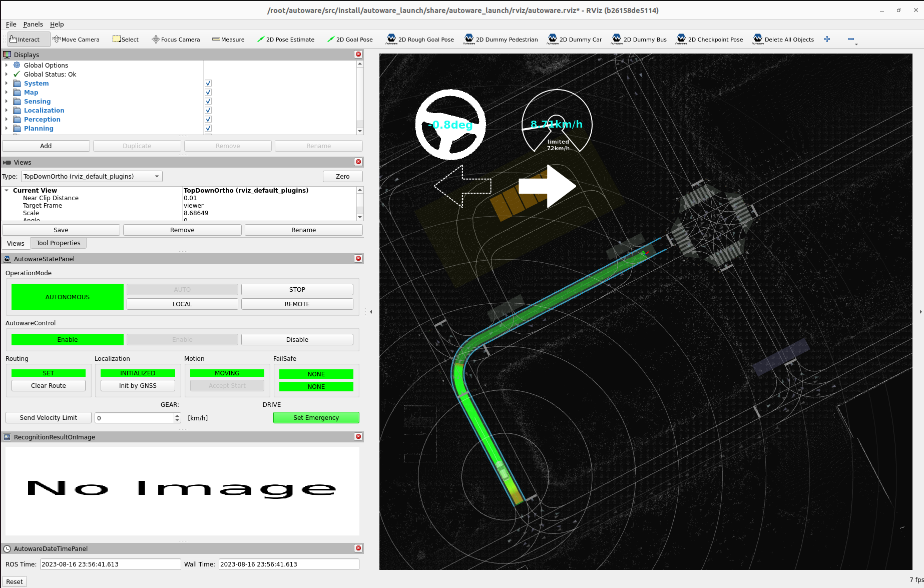
Task: Click the Clear Route button
Action: pos(49,385)
